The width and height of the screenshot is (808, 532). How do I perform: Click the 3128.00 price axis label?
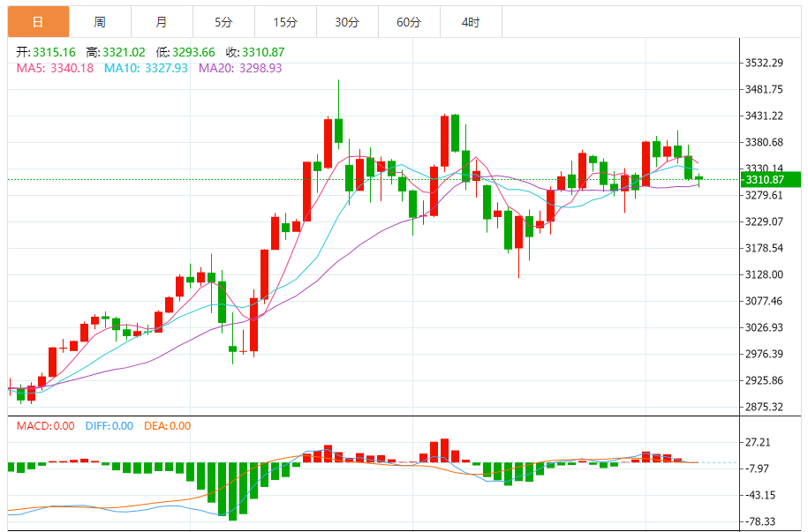(764, 274)
